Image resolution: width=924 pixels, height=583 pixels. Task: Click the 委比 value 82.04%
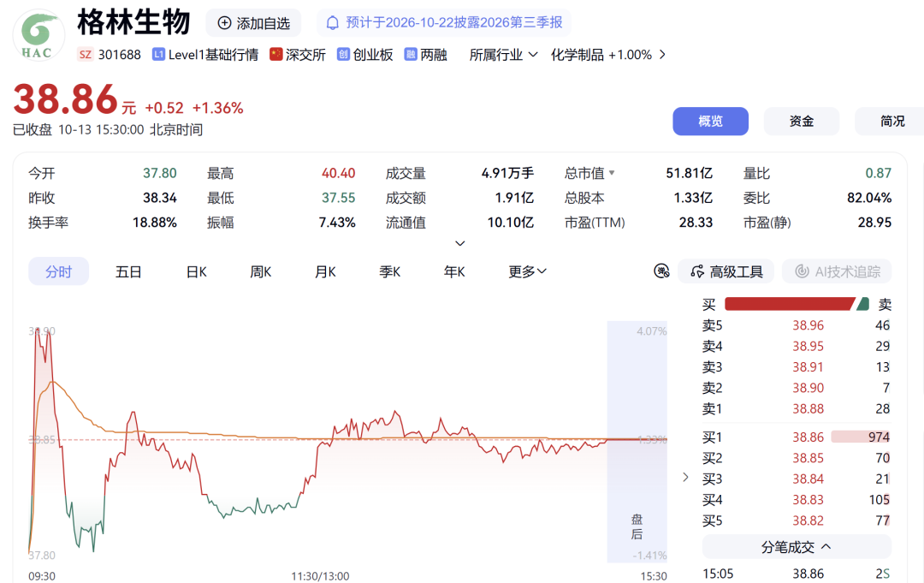pyautogui.click(x=869, y=198)
